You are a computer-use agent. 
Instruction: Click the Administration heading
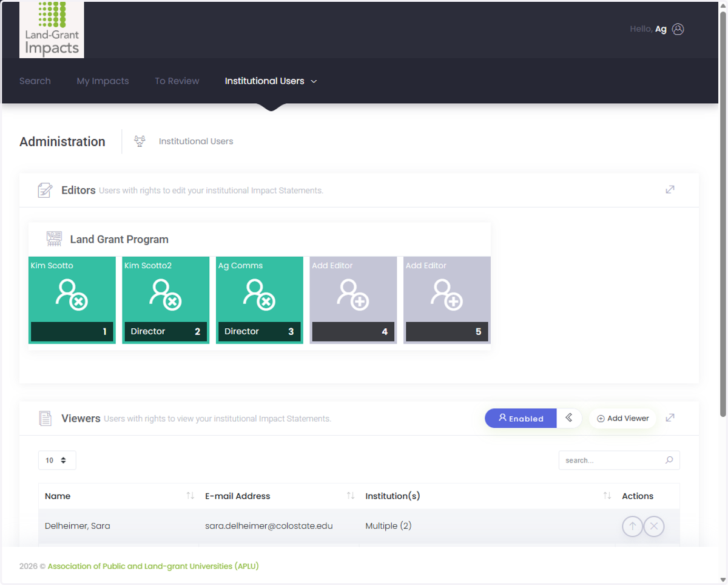pos(62,141)
